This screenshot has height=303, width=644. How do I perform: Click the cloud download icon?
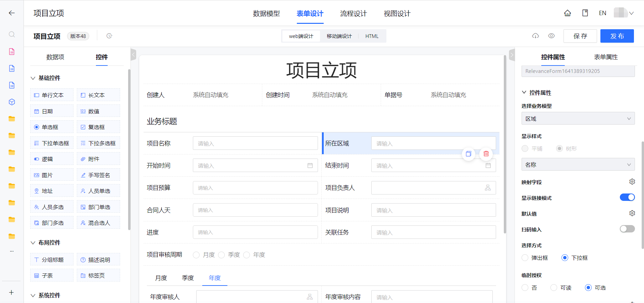536,36
